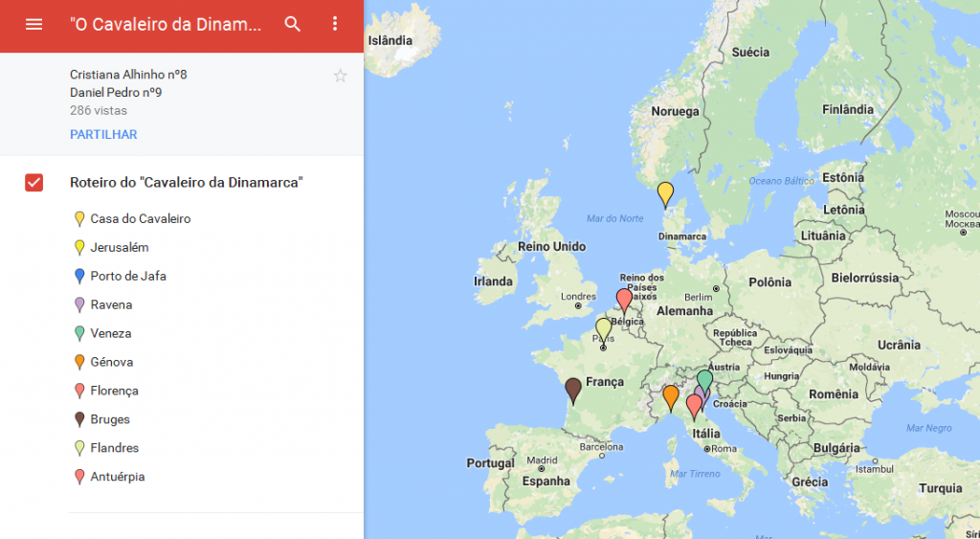This screenshot has height=539, width=980.
Task: Select Casa do Cavaleiro in list
Action: (140, 219)
